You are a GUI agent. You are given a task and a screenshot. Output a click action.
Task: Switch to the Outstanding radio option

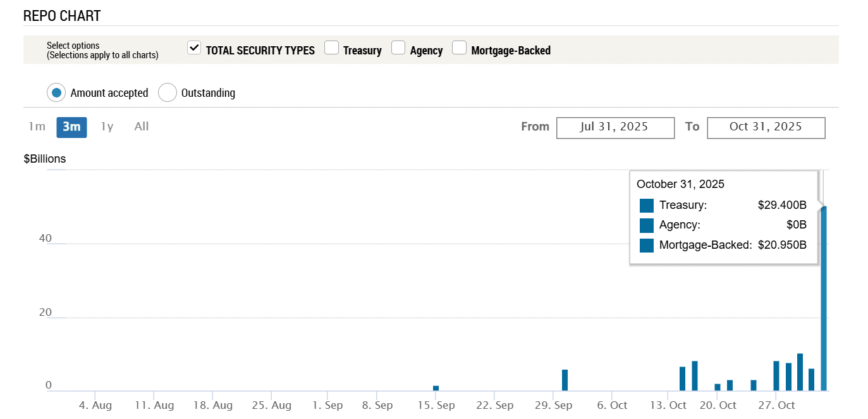click(168, 93)
